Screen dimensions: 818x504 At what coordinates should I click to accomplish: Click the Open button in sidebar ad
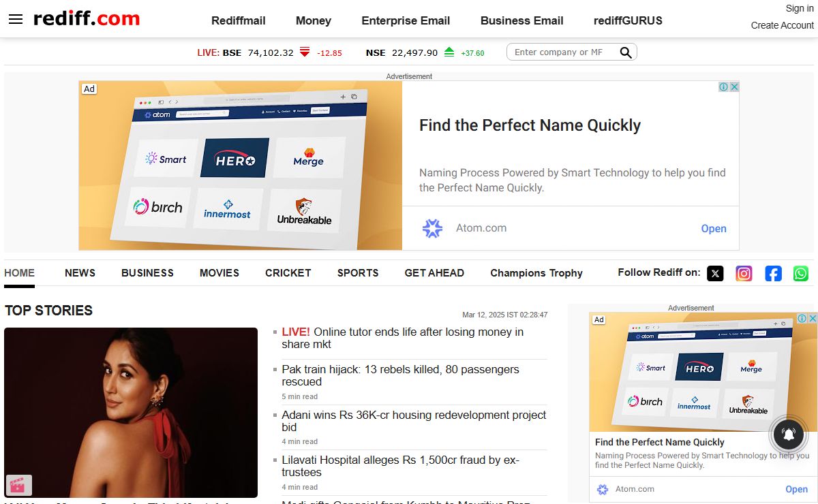(796, 489)
